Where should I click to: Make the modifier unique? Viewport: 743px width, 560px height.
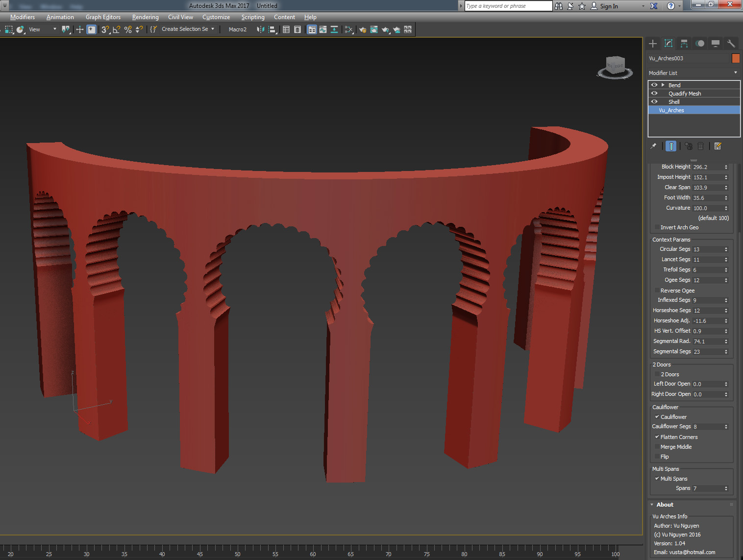point(688,146)
